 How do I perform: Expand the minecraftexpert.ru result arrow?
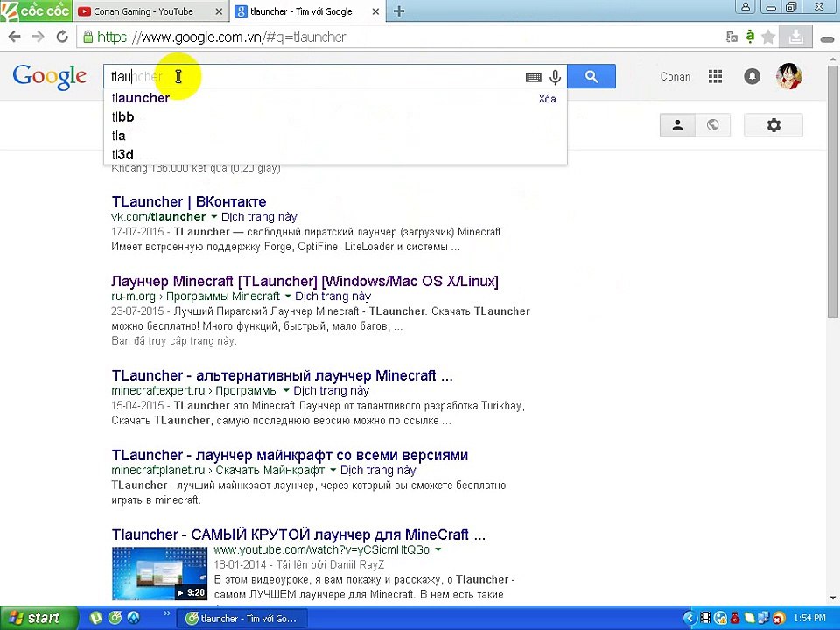click(286, 390)
